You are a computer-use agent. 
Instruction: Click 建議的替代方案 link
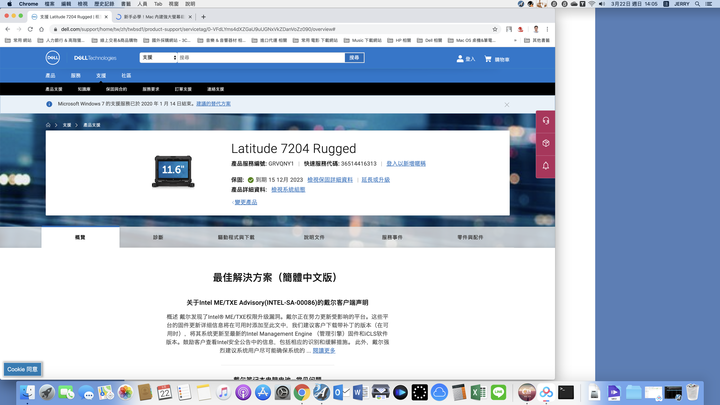[x=214, y=104]
